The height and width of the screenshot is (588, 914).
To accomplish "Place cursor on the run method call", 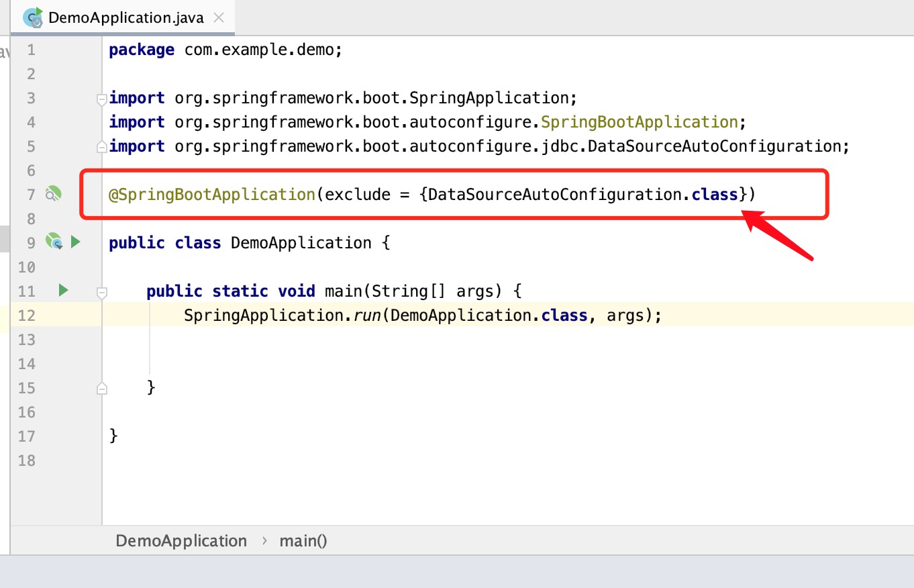I will coord(363,315).
